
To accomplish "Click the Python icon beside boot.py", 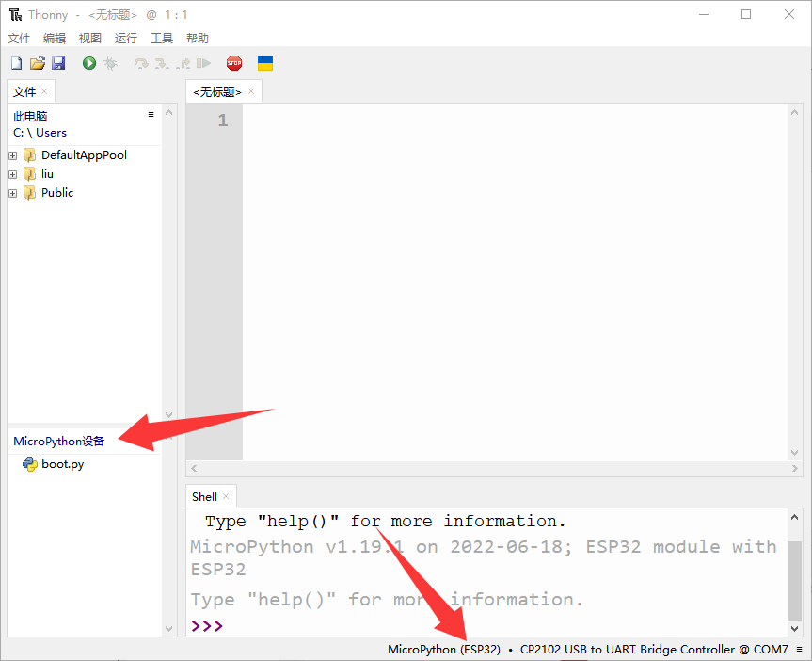I will coord(29,464).
